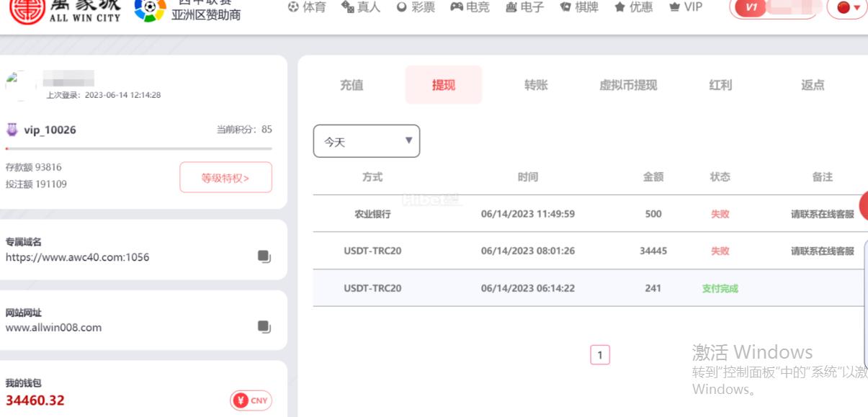Switch to the 充值 tab

pos(352,85)
